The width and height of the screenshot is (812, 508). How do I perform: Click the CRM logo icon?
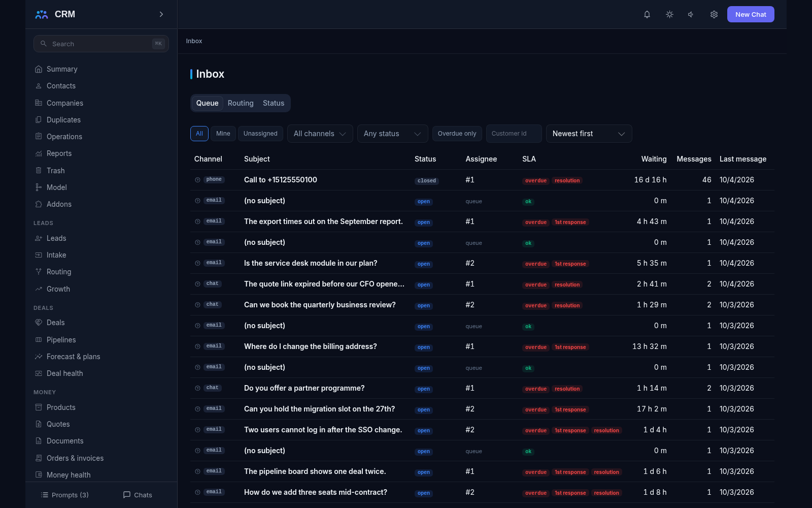[x=42, y=14]
